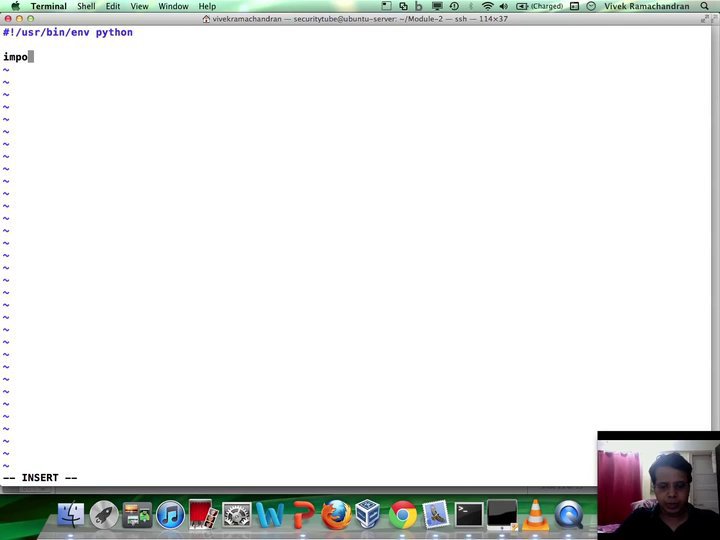Click the home folder icon in title bar
The image size is (720, 540).
click(206, 19)
